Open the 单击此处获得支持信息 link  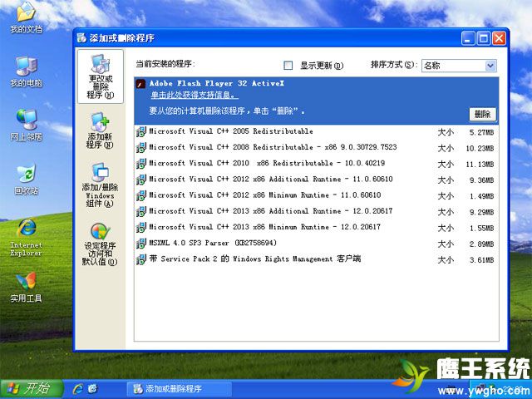(195, 96)
